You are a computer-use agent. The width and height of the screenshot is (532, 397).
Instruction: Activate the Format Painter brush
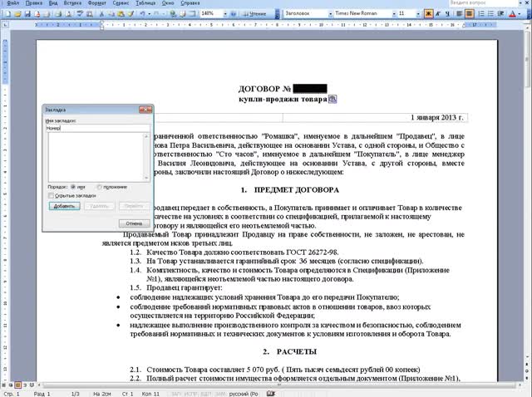[x=131, y=14]
